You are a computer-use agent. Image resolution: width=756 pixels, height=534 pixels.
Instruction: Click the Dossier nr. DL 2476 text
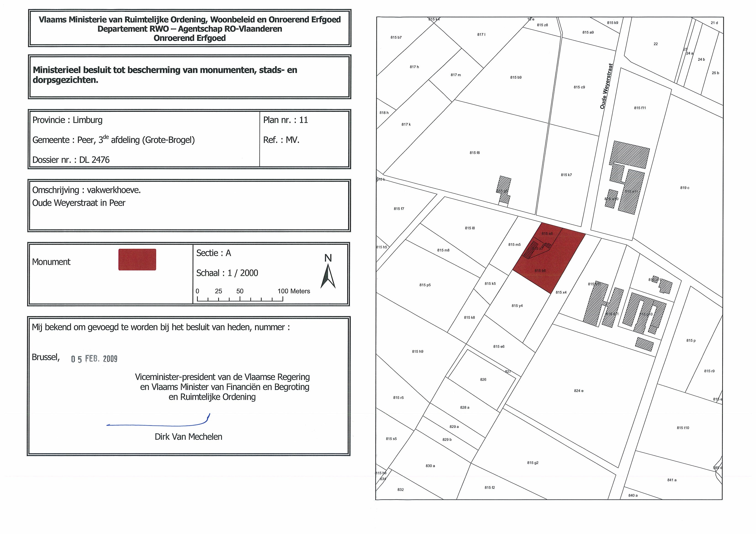pyautogui.click(x=71, y=160)
